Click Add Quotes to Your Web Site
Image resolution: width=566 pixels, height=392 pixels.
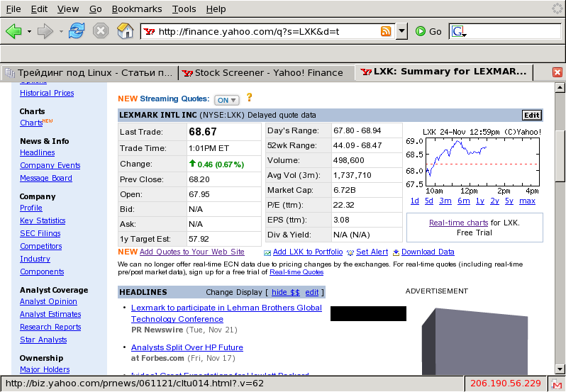click(192, 252)
